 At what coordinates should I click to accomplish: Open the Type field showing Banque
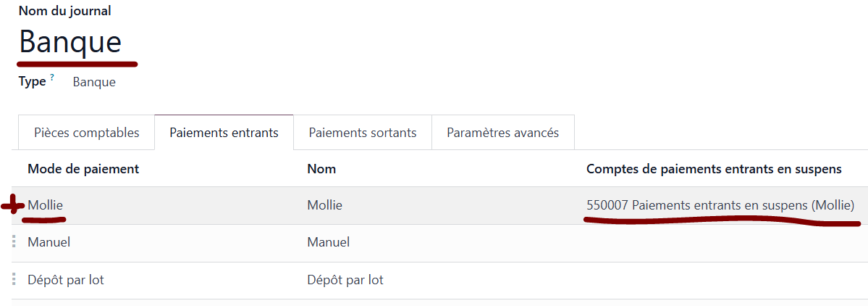point(94,83)
